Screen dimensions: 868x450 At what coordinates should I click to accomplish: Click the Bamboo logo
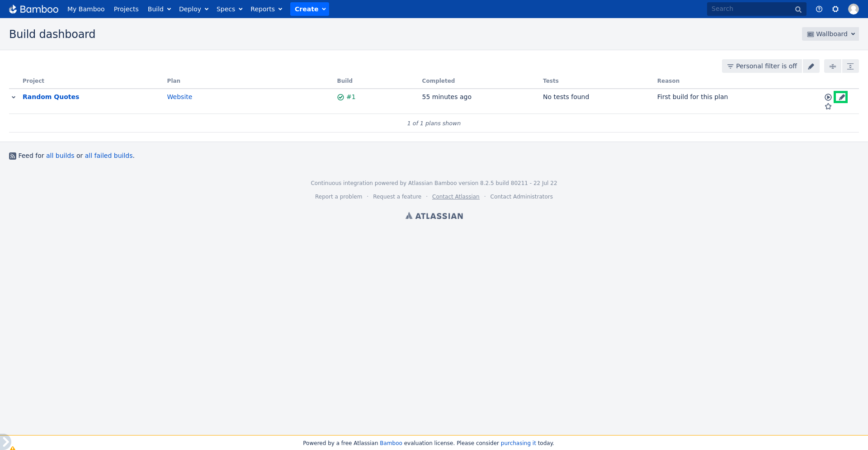[x=34, y=9]
